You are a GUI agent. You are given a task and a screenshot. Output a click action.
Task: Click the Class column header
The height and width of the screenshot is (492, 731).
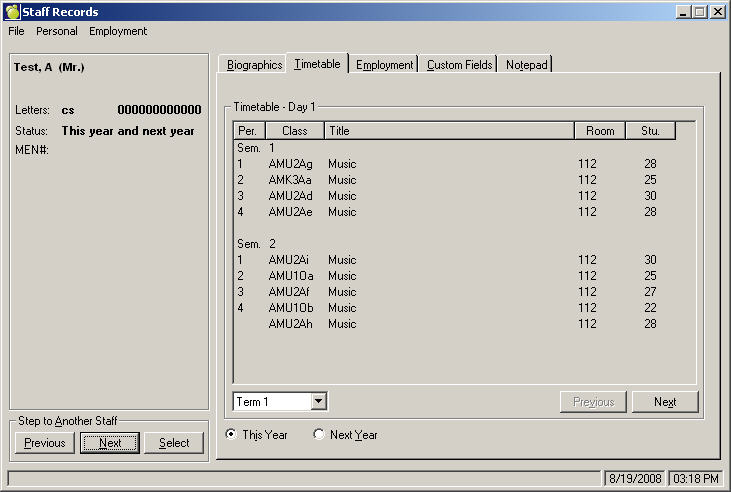(x=295, y=131)
